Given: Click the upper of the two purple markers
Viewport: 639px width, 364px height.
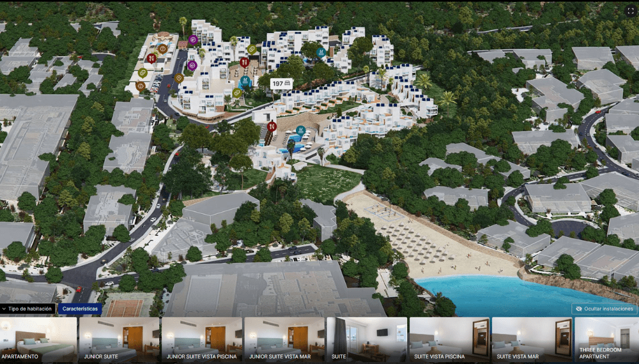Looking at the screenshot, I should tap(193, 40).
